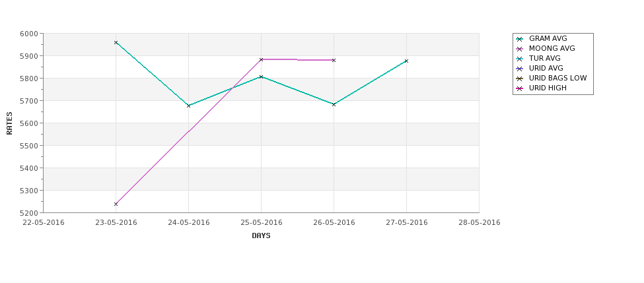Click purple data point on 23-05-2016
Viewport: 644px width, 283px height.
pyautogui.click(x=116, y=204)
